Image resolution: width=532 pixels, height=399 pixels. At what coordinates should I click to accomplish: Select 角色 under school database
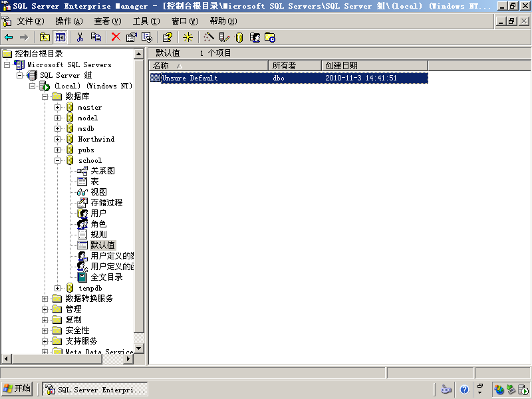point(98,224)
